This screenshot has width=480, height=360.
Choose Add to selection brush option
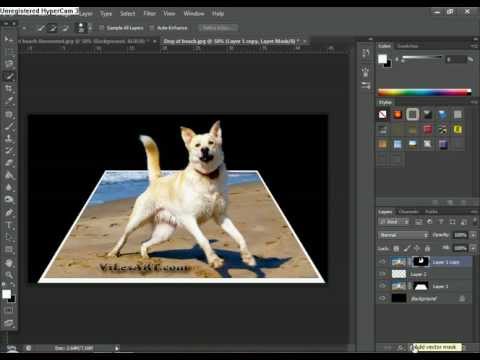click(52, 28)
